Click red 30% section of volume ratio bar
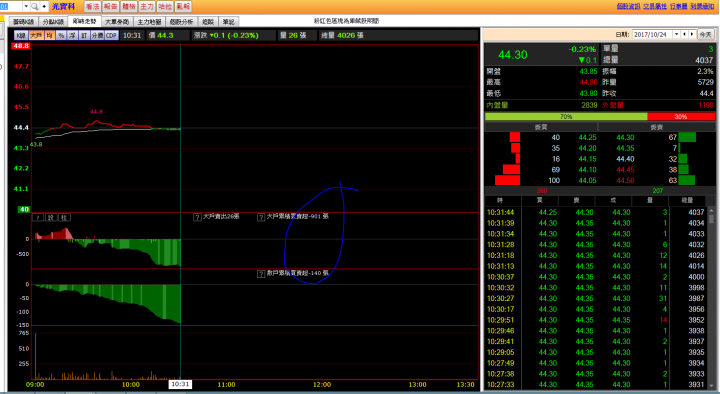Screen dimensions: 720x394 coord(681,117)
